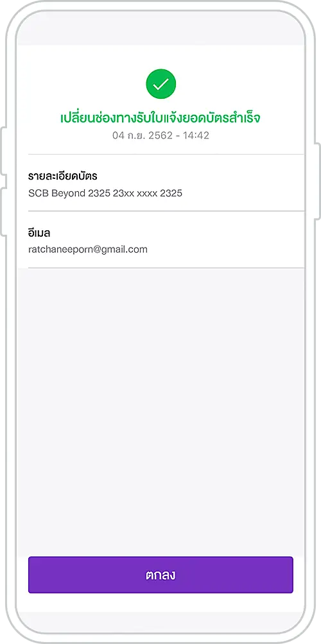Click the รายละเอียดบัตร section label
The image size is (321, 644).
pos(62,176)
